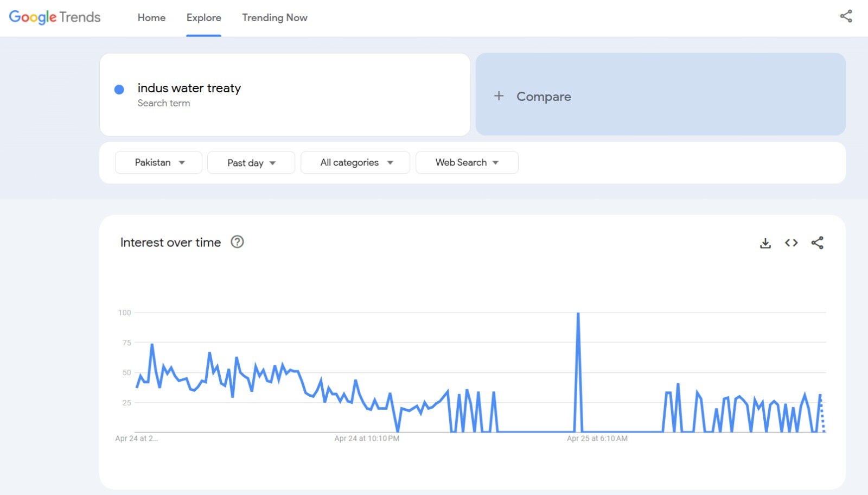Open the Interest over time help icon
This screenshot has width=868, height=495.
(x=237, y=242)
